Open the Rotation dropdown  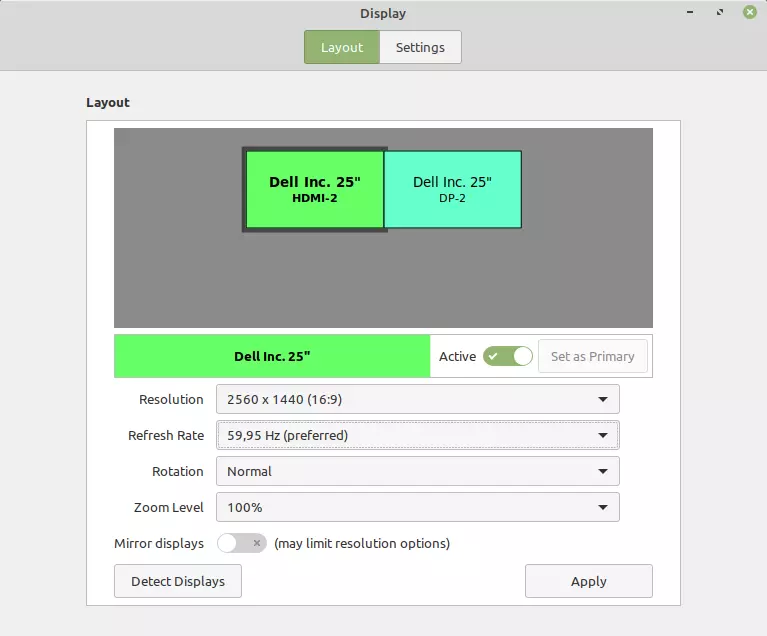[x=418, y=471]
